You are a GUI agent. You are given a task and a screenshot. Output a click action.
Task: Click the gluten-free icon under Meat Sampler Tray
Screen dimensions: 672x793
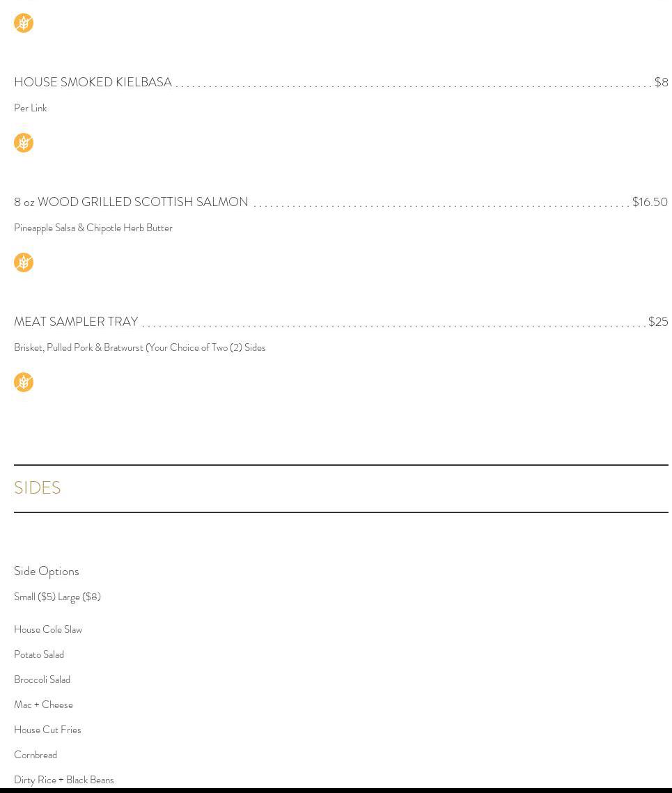pos(24,382)
